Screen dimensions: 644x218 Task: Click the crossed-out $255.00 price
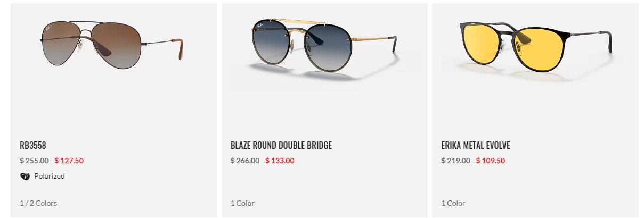(34, 161)
